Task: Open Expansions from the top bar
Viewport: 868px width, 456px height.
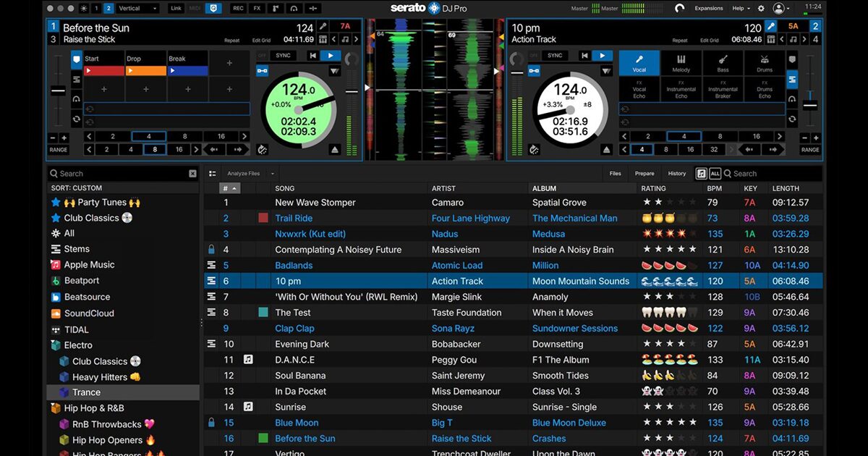Action: (x=709, y=8)
